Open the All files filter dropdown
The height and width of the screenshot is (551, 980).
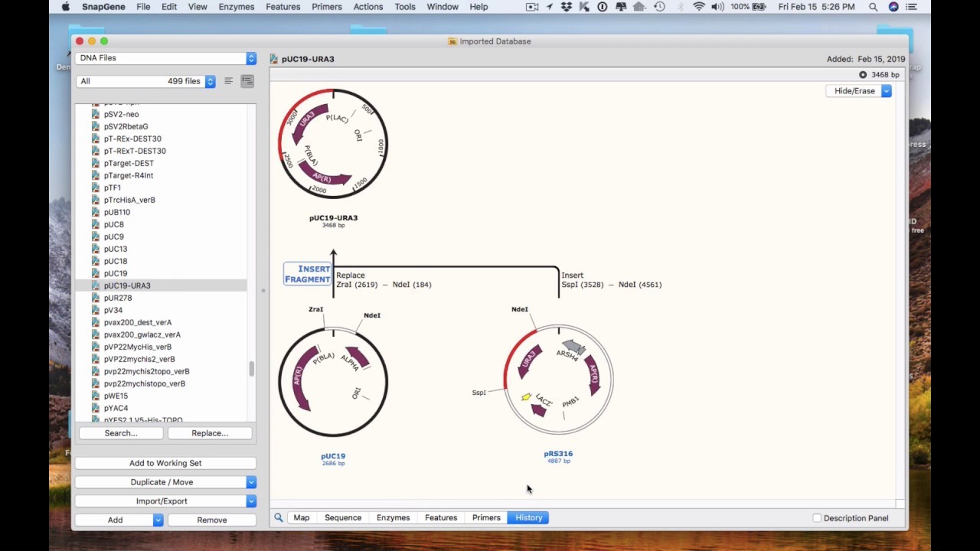point(145,81)
